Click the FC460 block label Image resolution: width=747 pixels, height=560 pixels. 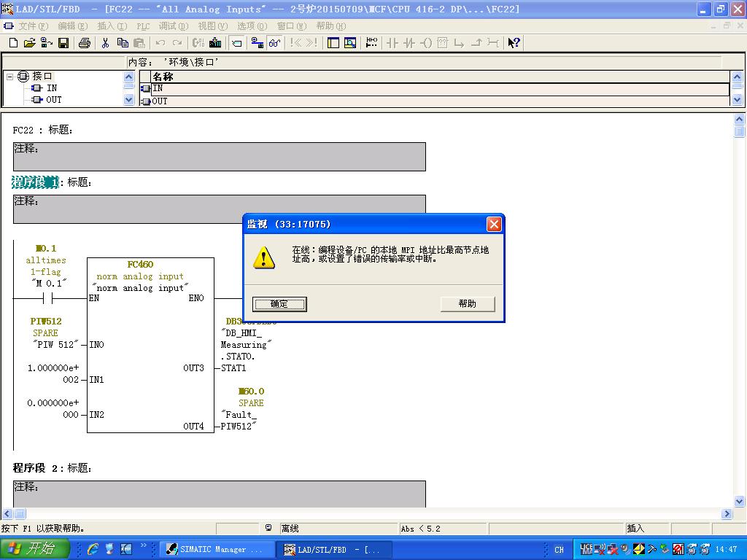pyautogui.click(x=140, y=264)
